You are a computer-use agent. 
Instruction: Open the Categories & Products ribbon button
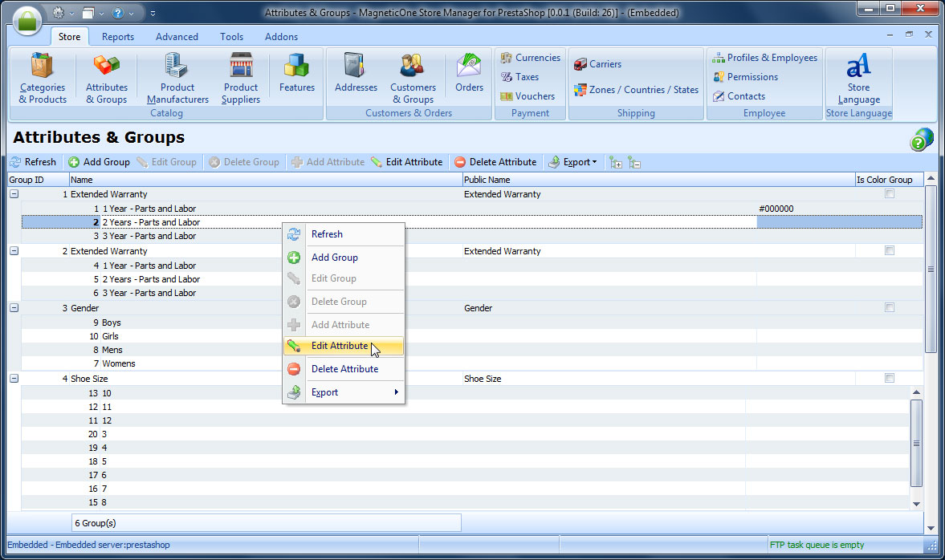(43, 79)
